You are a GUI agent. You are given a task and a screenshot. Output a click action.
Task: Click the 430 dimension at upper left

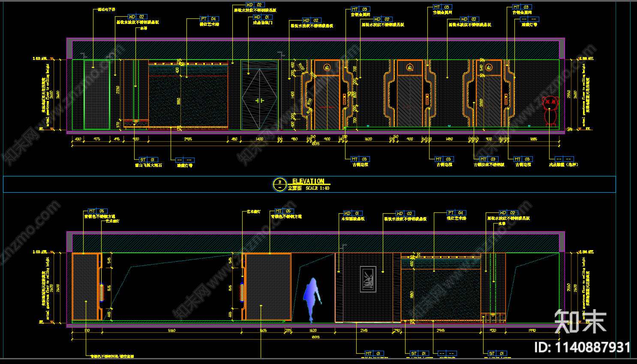78,139
